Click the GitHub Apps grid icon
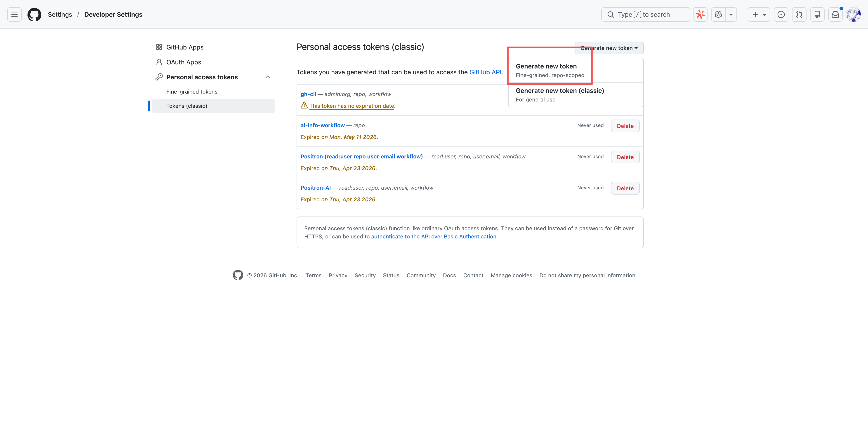Screen dimensions: 868x433 [x=159, y=47]
